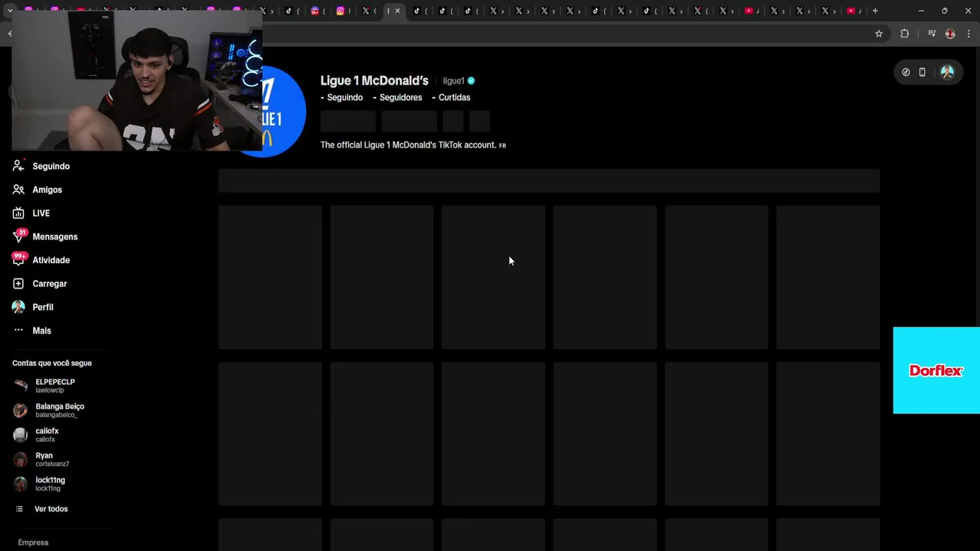Click the phone icon in TikTok floating toolbar
980x551 pixels.
[922, 72]
